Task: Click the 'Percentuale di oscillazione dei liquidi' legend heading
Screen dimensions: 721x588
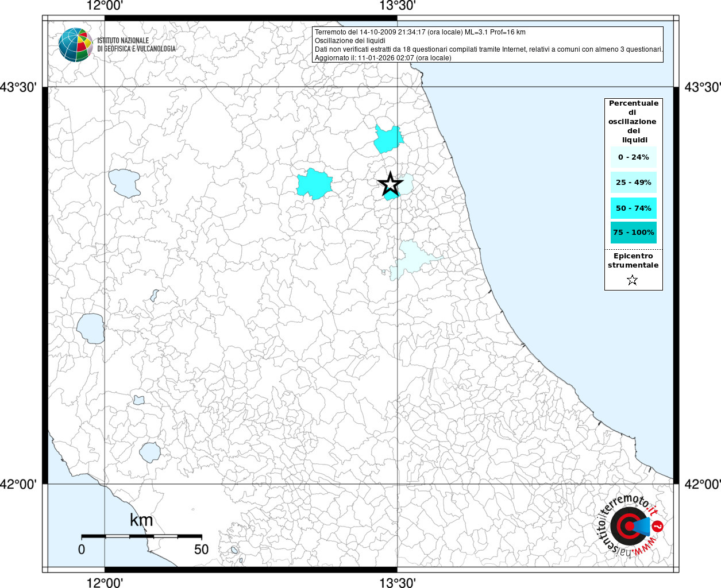Action: coord(633,121)
